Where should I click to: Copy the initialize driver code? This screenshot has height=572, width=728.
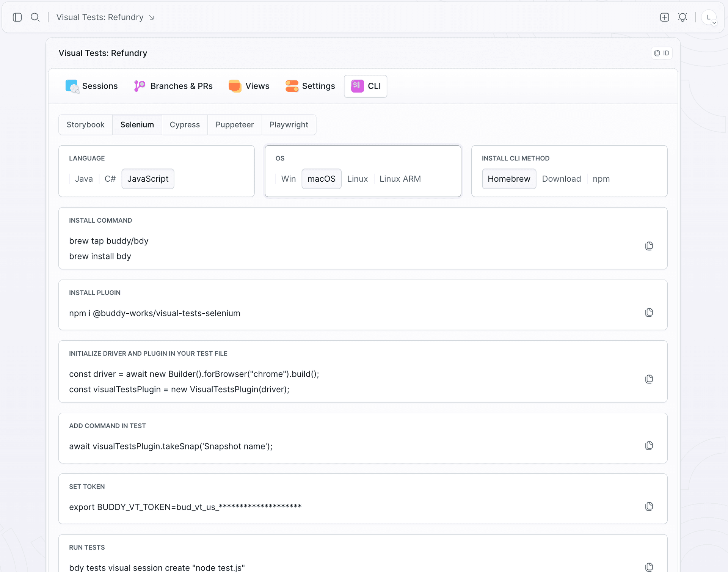649,379
